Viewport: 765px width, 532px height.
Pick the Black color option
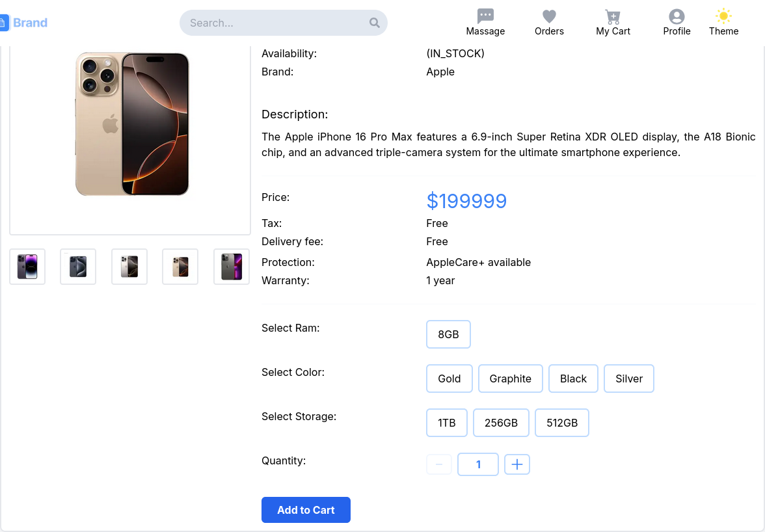573,379
